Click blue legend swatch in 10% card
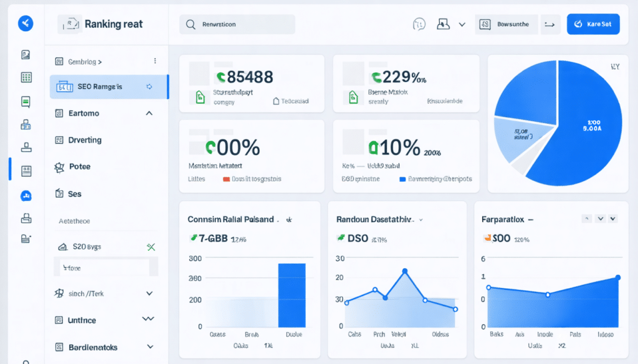The width and height of the screenshot is (638, 364). point(402,179)
